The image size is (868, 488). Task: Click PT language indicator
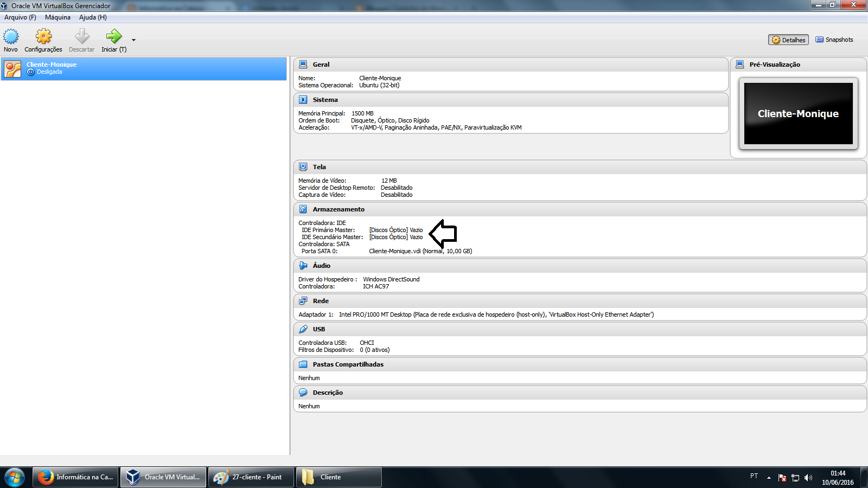(754, 476)
